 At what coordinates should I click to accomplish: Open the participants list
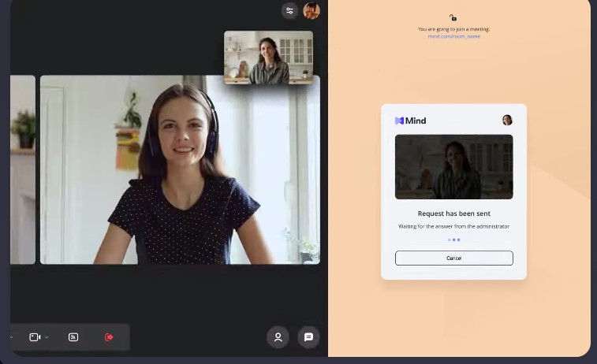tap(278, 337)
